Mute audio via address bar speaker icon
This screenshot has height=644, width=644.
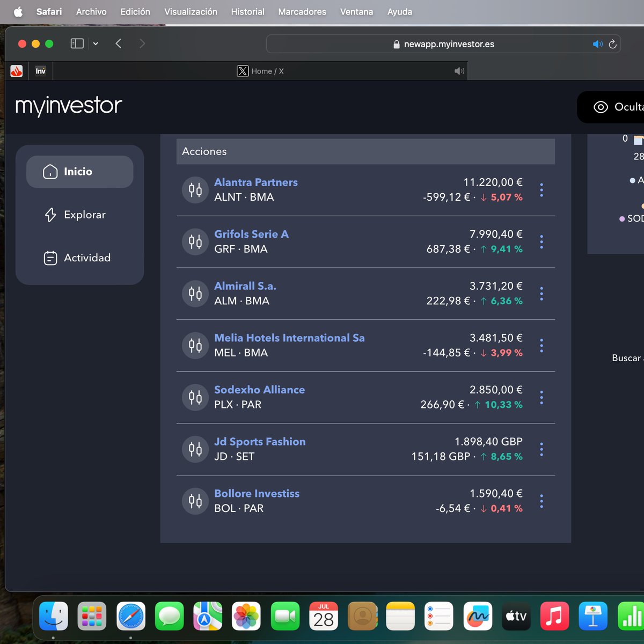coord(598,44)
